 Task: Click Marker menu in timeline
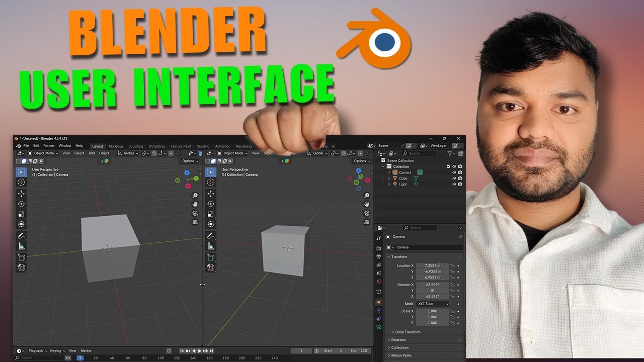(x=86, y=351)
